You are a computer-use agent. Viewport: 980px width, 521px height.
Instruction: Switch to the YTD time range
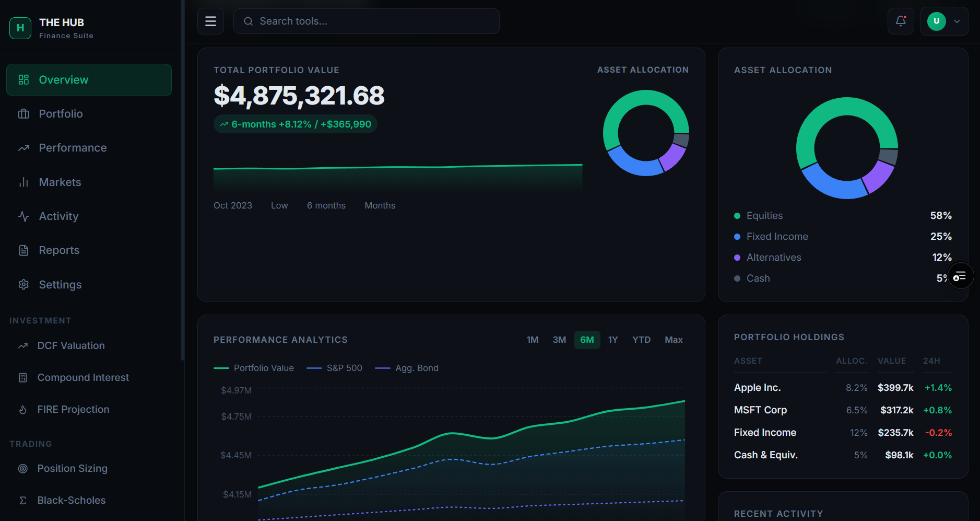click(x=641, y=340)
